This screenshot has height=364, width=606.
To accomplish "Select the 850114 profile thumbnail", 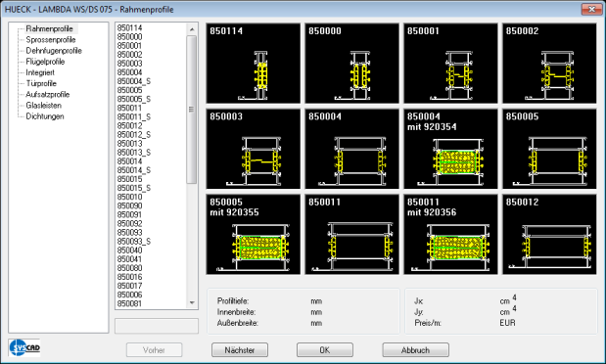I will (x=254, y=64).
